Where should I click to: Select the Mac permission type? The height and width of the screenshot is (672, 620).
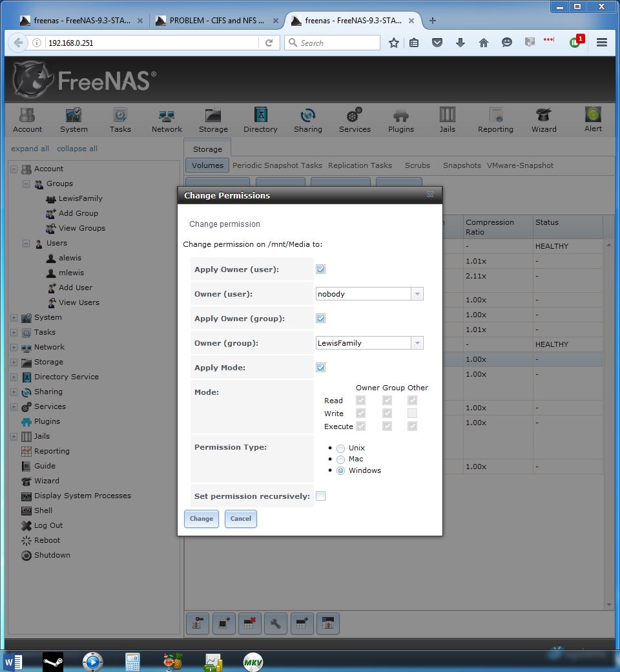pyautogui.click(x=340, y=459)
